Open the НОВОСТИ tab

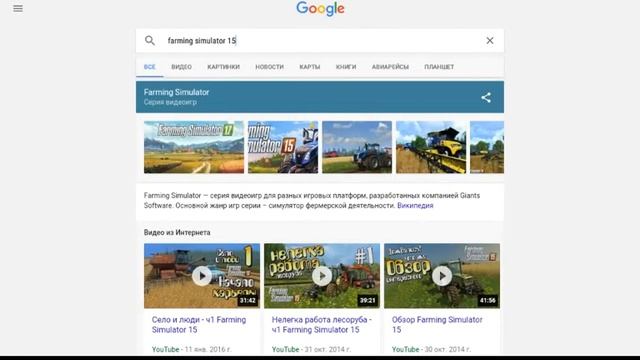[x=269, y=67]
